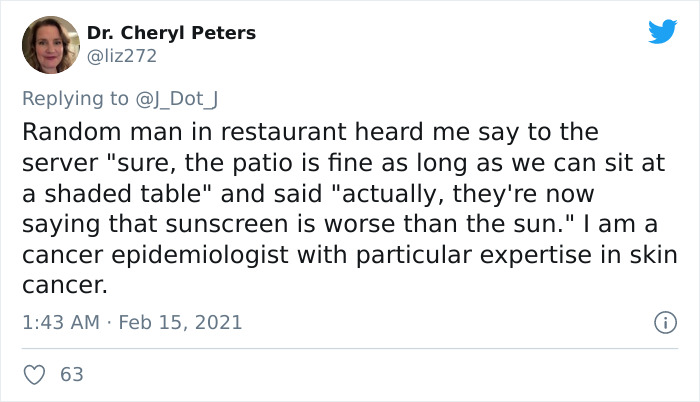
Task: Open the tweet info circle icon
Action: (661, 322)
